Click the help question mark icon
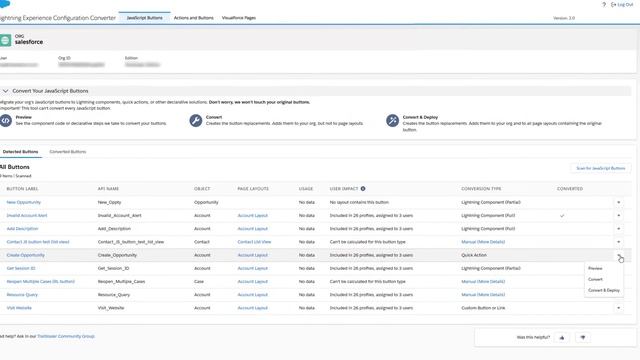Viewport: 640px width, 360px height. 604,4
